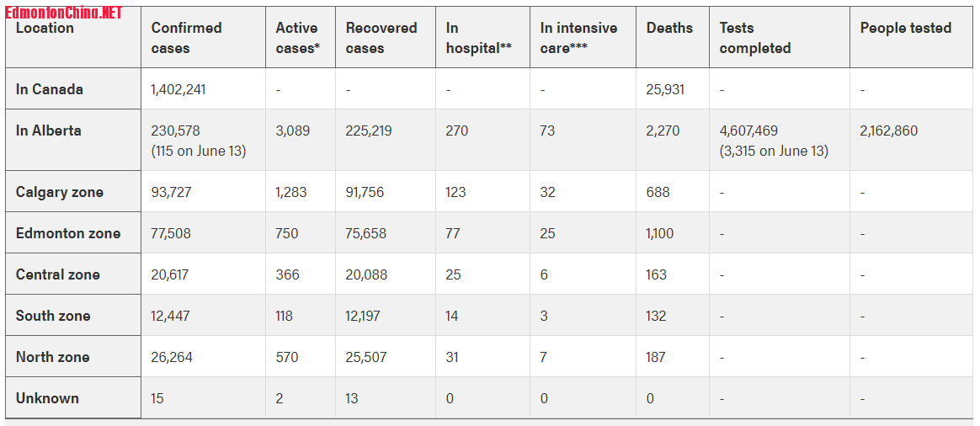Click the Location column header
This screenshot has height=426, width=980.
pos(45,29)
